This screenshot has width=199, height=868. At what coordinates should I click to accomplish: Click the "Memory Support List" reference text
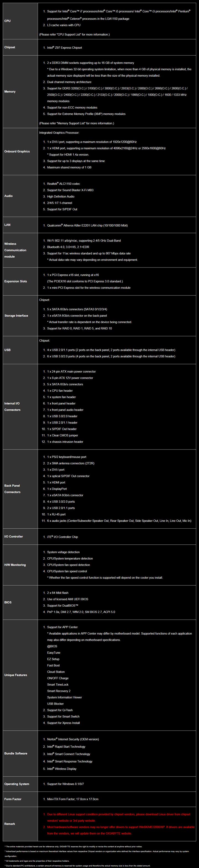[77, 123]
